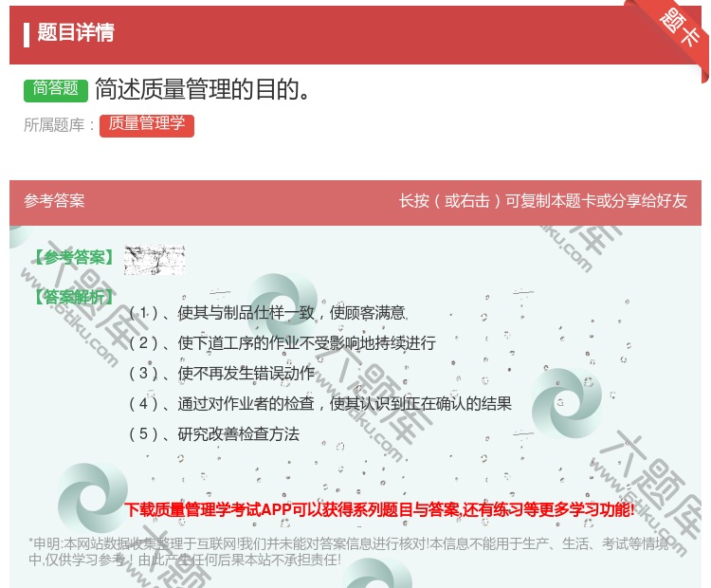Click the 所属题库 label

coord(59,125)
